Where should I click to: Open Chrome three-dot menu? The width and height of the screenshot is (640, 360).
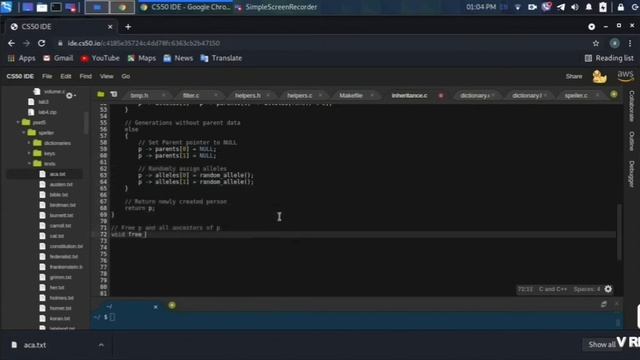tap(630, 43)
